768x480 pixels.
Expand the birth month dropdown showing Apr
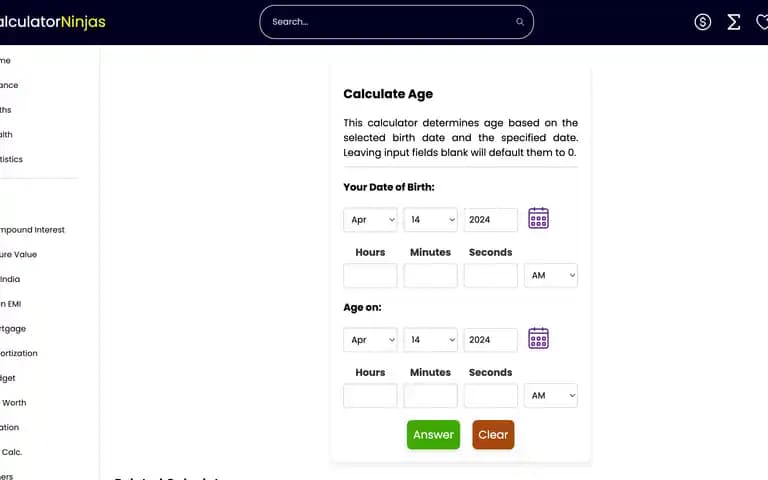click(370, 220)
